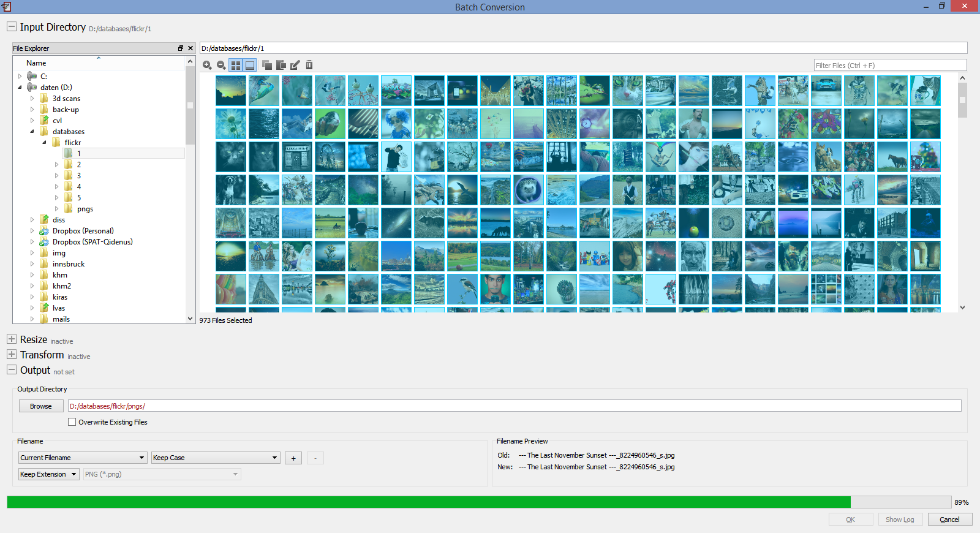Select the C: drive icon

[x=32, y=76]
